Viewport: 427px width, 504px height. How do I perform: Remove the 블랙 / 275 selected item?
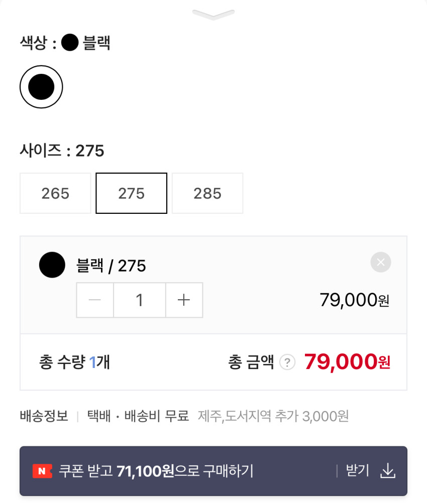click(x=380, y=262)
